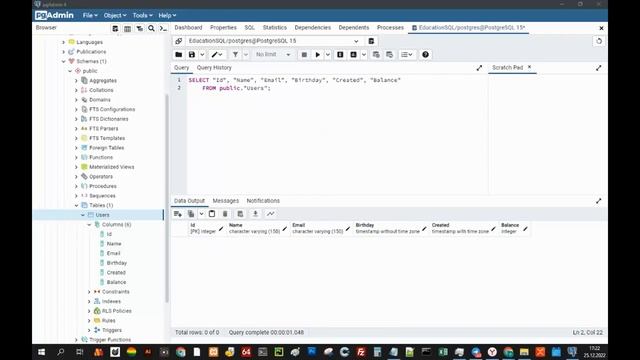Switch to the Dashboard tab
Image resolution: width=640 pixels, height=360 pixels.
click(x=188, y=28)
